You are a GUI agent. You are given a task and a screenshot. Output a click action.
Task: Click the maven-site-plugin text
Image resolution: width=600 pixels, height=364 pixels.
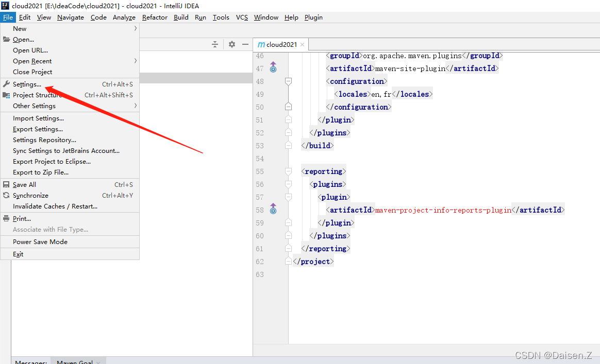(x=410, y=69)
